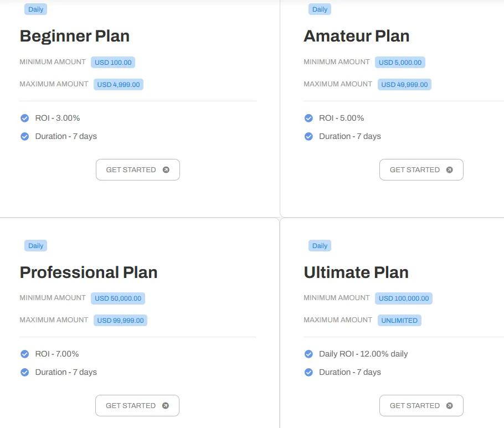Image resolution: width=504 pixels, height=428 pixels.
Task: Click the arrow icon in Beginner Plan's button
Action: [166, 170]
